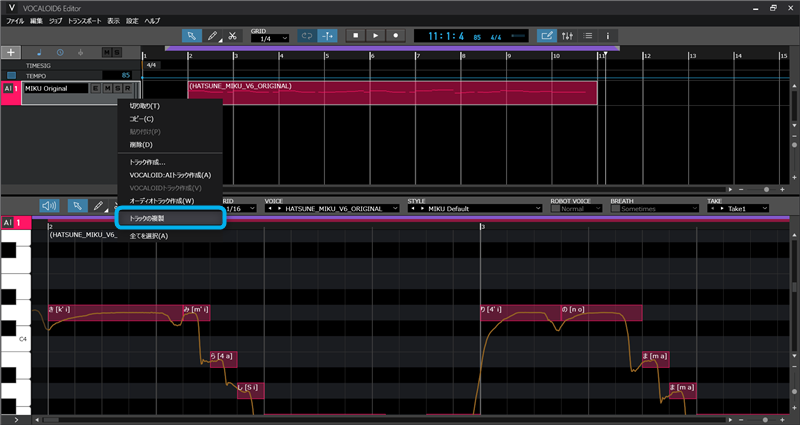Choose Cut (T) in context menu

pyautogui.click(x=170, y=106)
